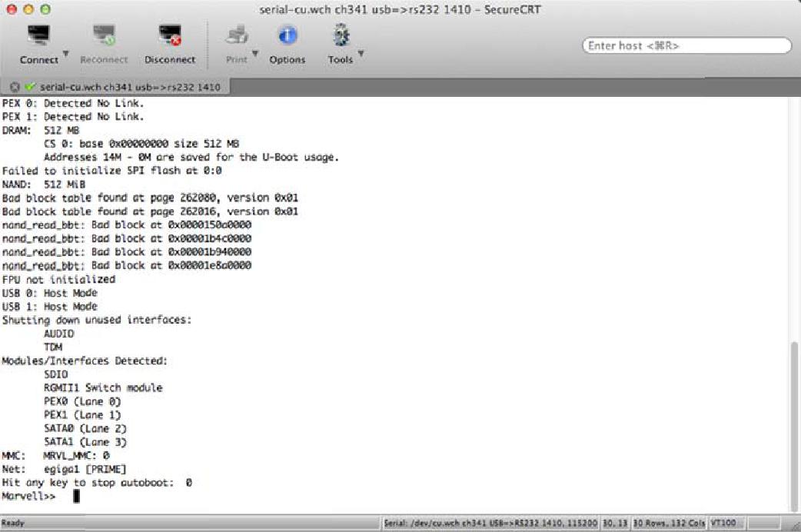The width and height of the screenshot is (801, 532).
Task: Click the Marvell>> prompt cursor in terminal
Action: [76, 497]
